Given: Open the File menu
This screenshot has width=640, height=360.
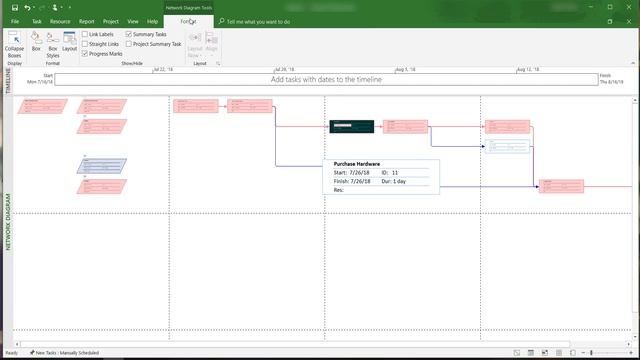Looking at the screenshot, I should pyautogui.click(x=15, y=21).
